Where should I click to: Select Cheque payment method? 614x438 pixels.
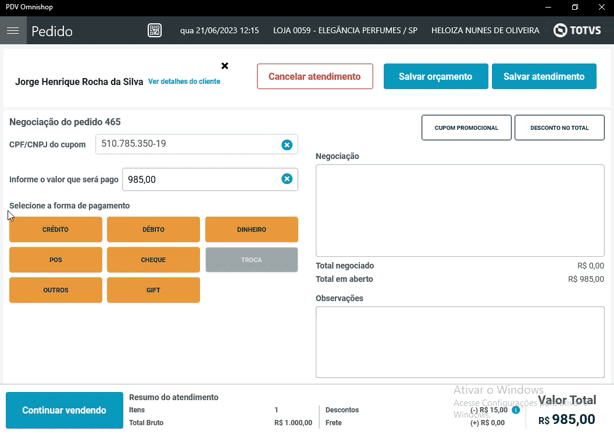[x=154, y=260]
